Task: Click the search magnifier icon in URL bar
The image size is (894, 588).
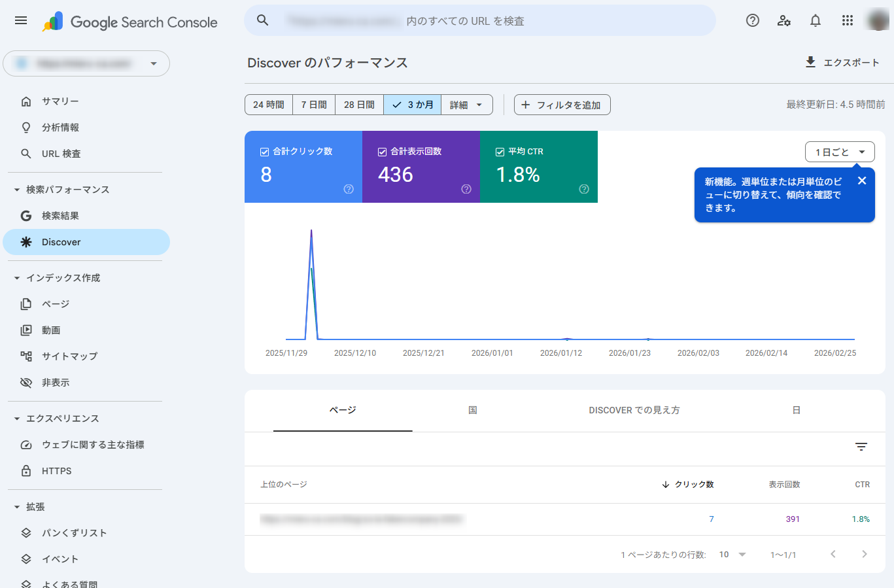Action: (x=262, y=20)
